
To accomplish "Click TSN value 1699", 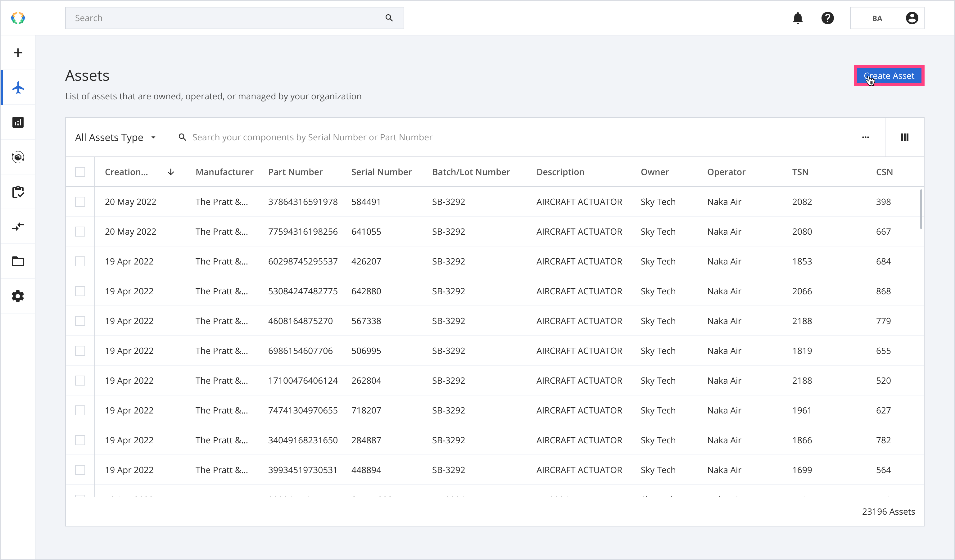I will tap(802, 470).
